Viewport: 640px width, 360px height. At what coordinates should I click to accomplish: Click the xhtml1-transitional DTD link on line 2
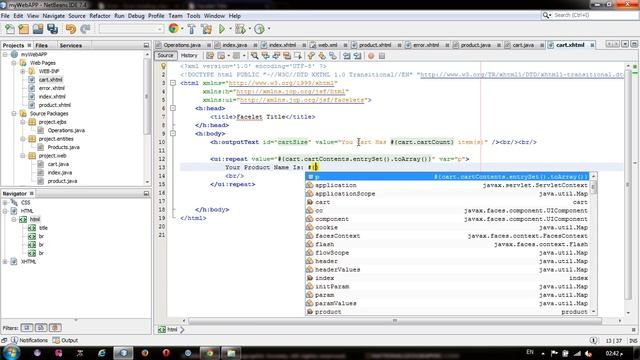pos(522,75)
